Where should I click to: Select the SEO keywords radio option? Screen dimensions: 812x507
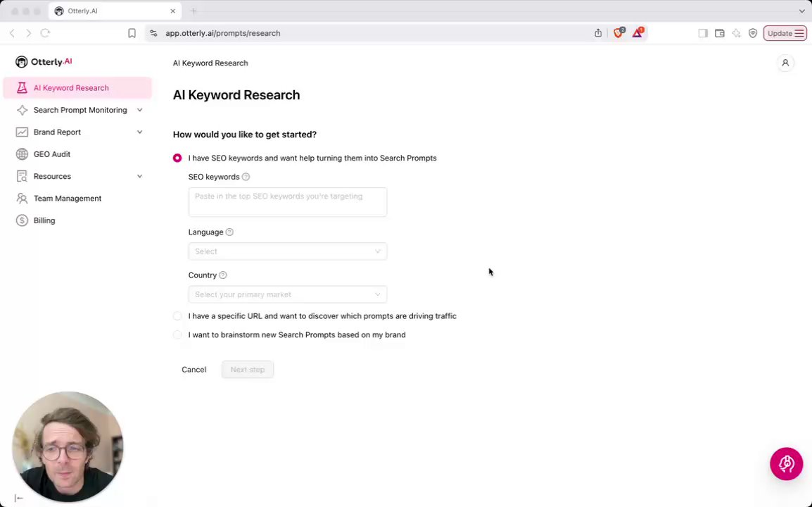tap(177, 158)
